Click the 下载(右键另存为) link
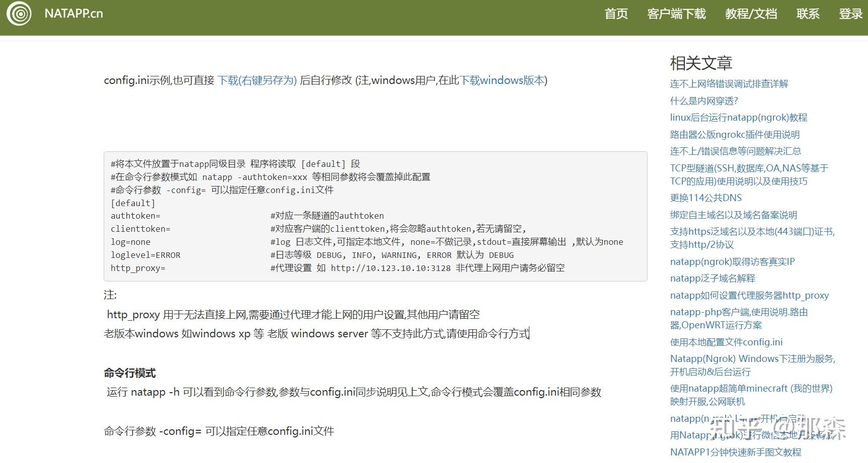868x463 pixels. click(x=258, y=80)
